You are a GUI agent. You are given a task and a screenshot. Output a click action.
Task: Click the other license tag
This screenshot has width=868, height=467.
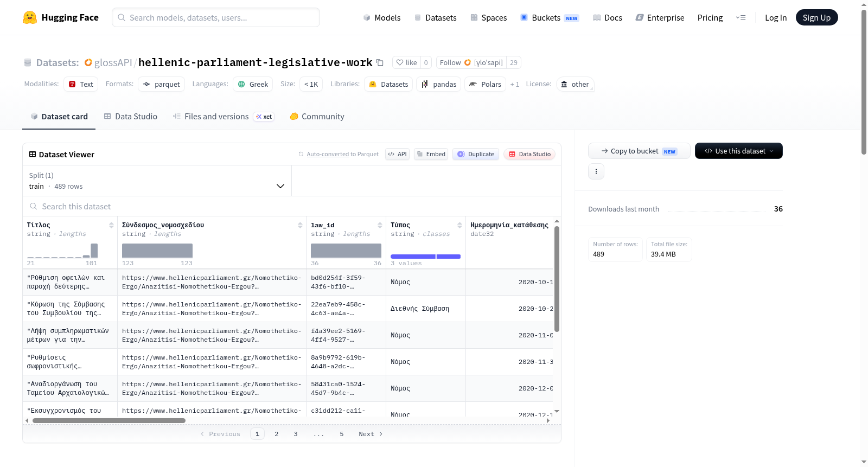point(575,84)
